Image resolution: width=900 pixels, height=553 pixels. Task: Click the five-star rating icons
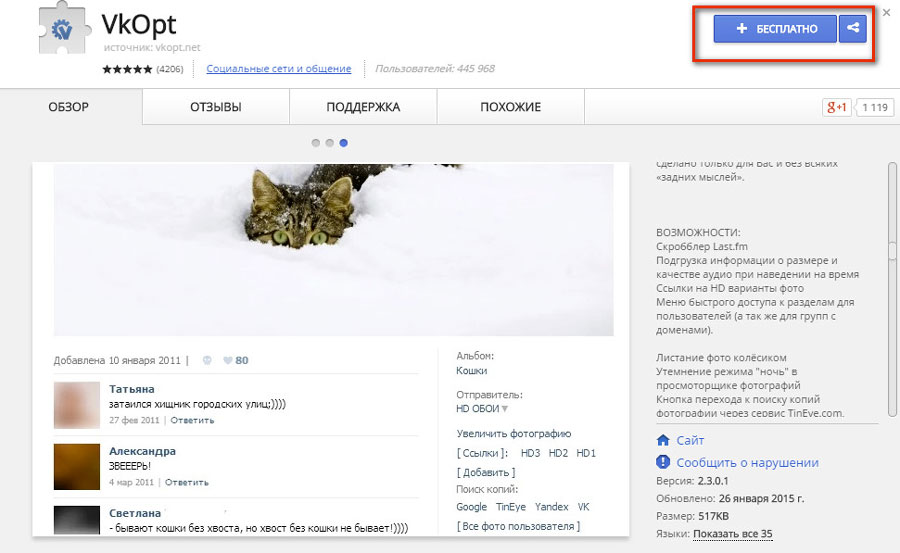tap(127, 69)
